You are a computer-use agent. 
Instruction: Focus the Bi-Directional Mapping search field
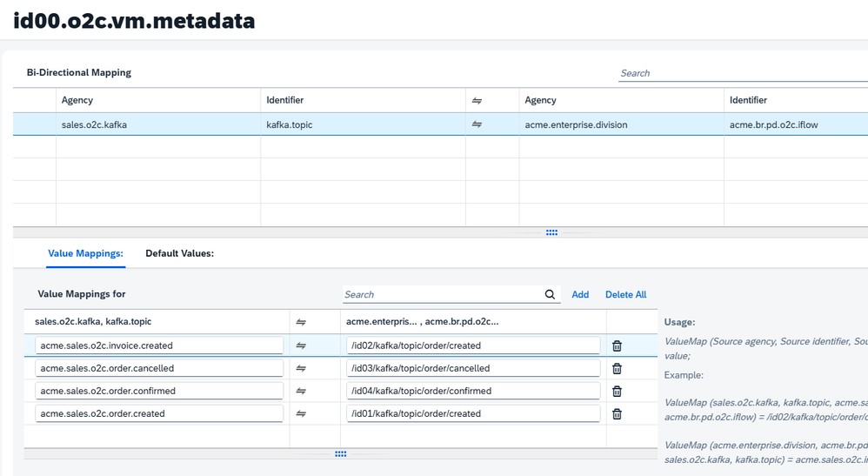pos(743,73)
